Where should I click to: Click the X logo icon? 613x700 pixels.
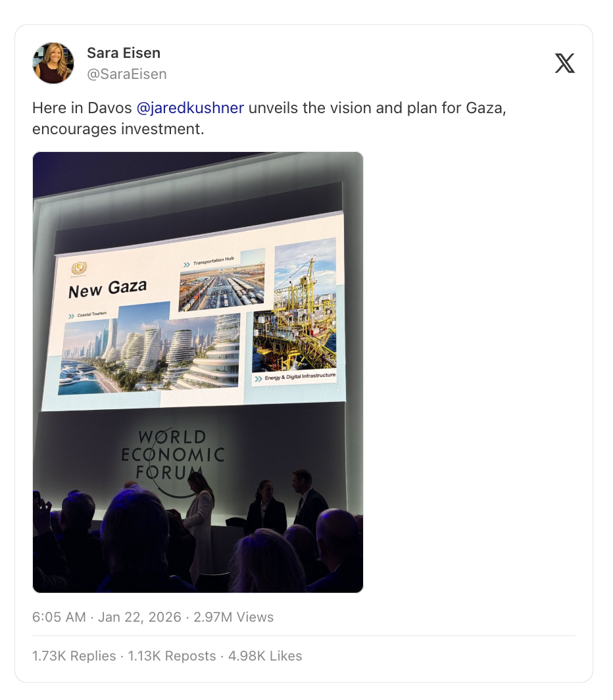[x=564, y=63]
